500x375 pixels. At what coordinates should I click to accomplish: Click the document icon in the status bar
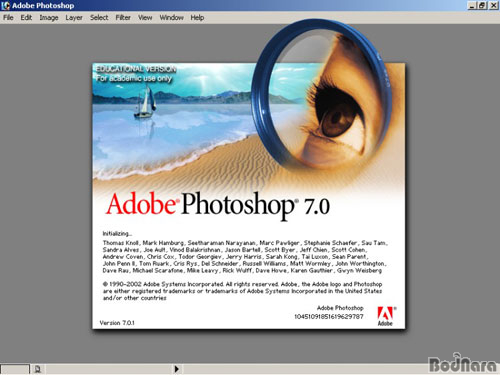37,369
